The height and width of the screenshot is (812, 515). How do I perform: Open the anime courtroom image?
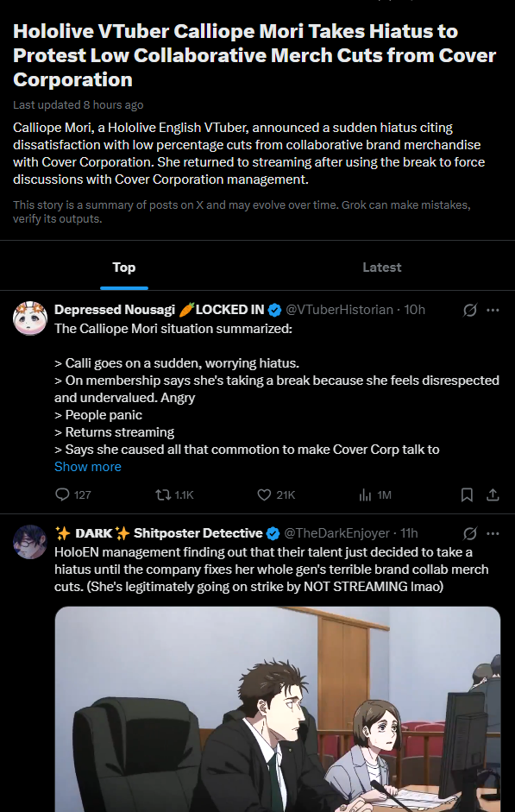[278, 709]
